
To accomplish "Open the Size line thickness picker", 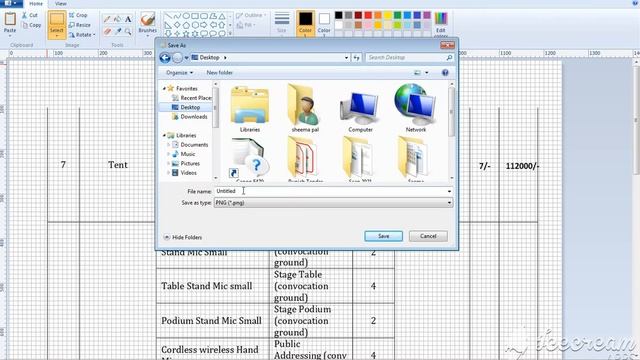I will click(282, 22).
